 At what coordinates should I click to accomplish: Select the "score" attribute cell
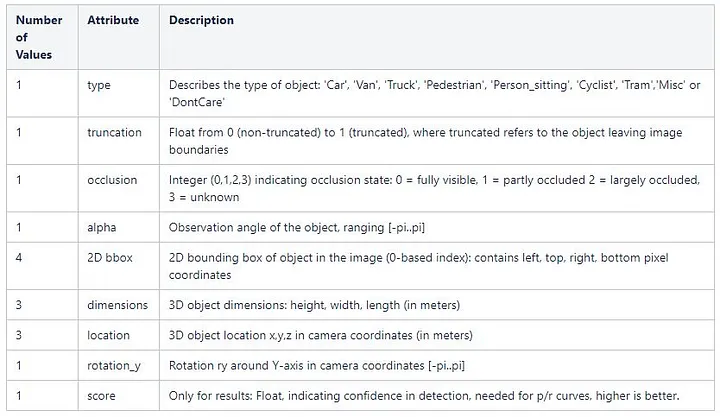coord(101,396)
